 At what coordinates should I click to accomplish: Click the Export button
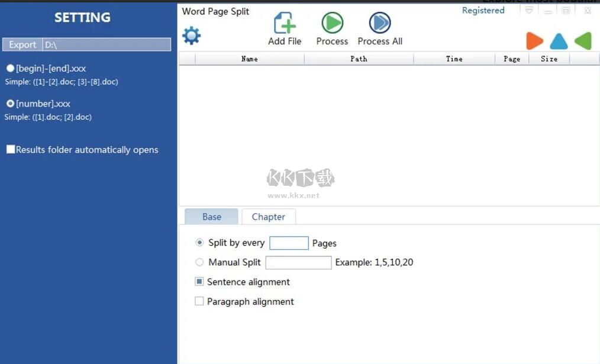22,44
